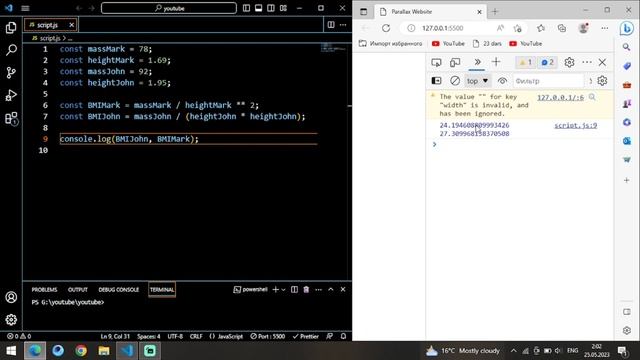Open VS Code notifications bell

click(343, 336)
